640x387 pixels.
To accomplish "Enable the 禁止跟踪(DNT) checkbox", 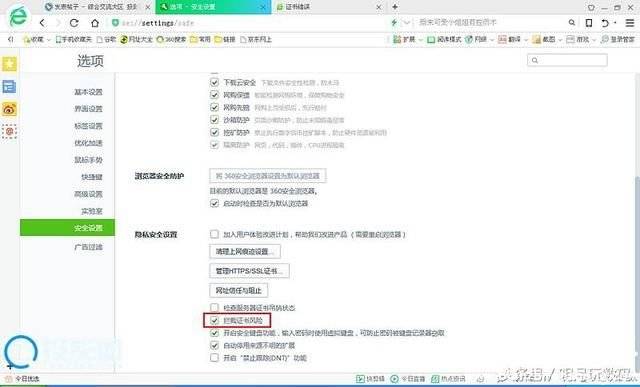I will pos(214,358).
